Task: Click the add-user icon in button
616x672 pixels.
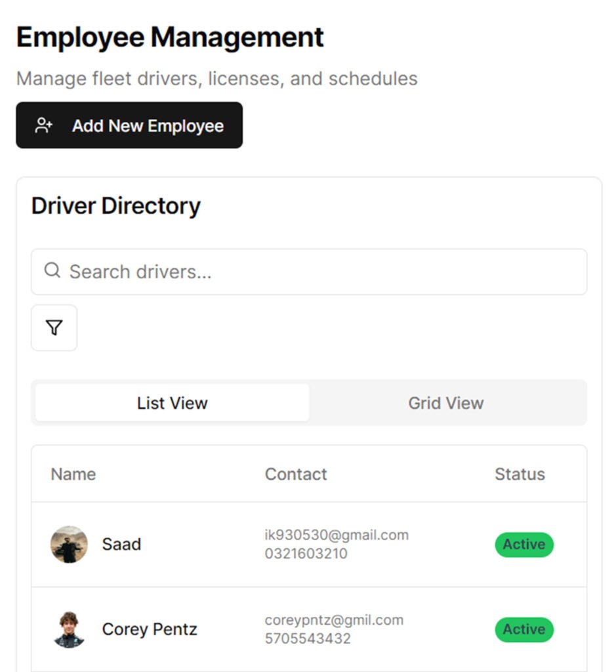Action: (x=44, y=125)
